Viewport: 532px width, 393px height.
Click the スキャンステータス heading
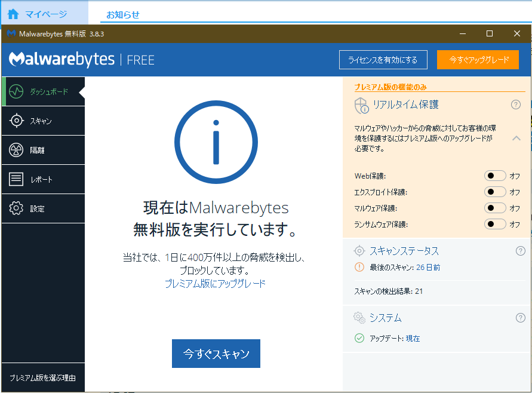pos(404,251)
